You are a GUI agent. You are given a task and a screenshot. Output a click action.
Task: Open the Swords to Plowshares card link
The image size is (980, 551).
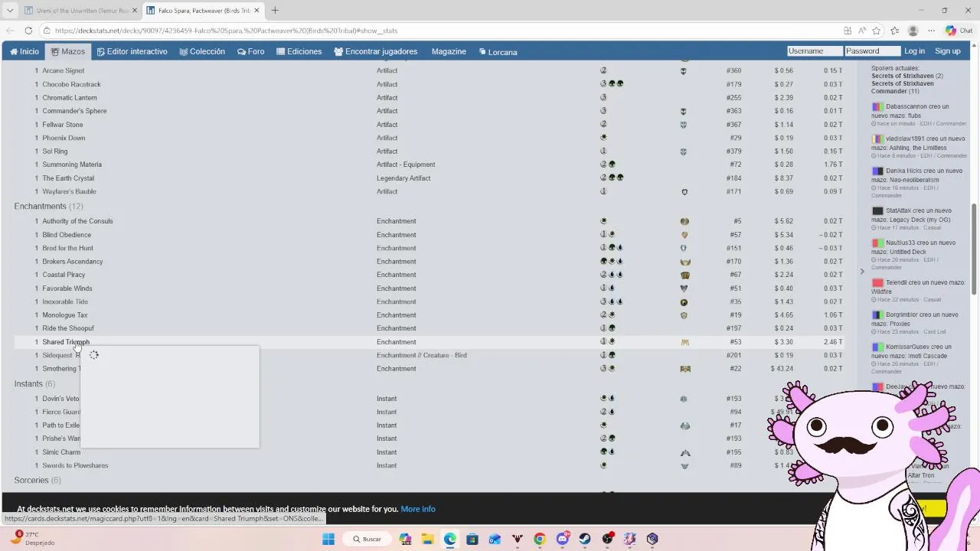(x=75, y=465)
